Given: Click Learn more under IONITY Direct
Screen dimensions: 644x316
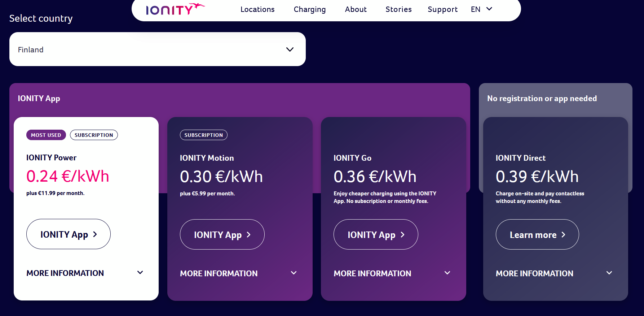Looking at the screenshot, I should coord(537,235).
